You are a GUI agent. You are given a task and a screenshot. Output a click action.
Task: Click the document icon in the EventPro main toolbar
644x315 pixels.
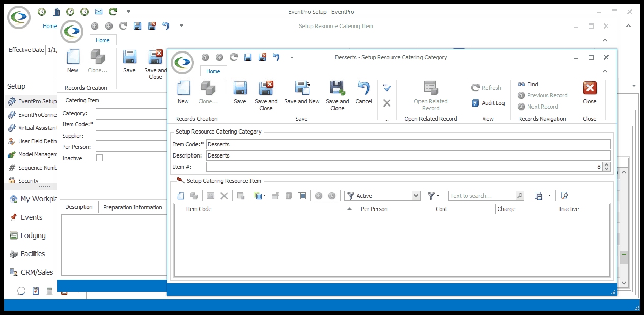click(x=56, y=11)
